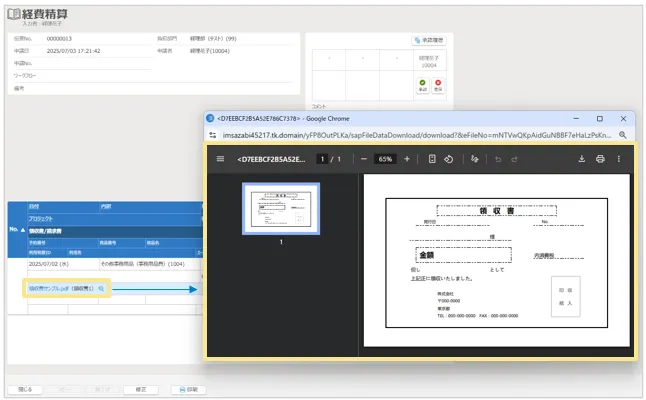Click the PDF zoom percentage field
The width and height of the screenshot is (646, 400).
[x=385, y=159]
